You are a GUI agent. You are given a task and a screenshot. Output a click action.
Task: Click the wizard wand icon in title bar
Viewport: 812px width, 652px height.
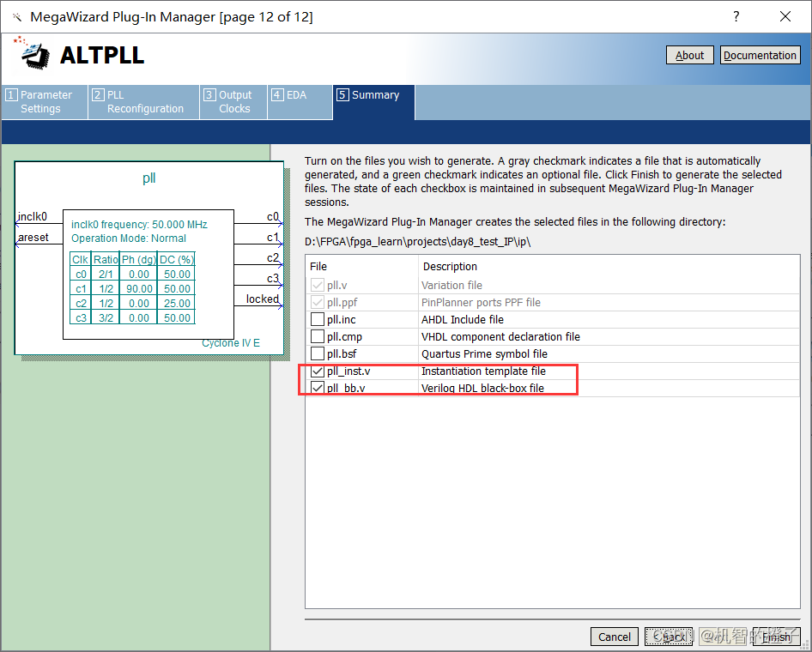tap(17, 17)
